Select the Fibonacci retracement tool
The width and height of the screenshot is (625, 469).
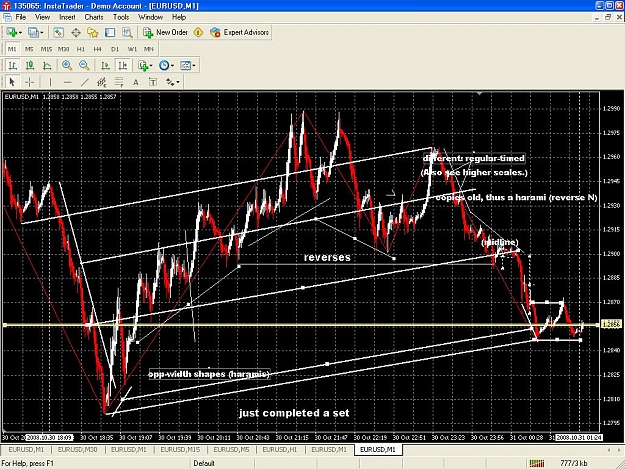pyautogui.click(x=119, y=82)
